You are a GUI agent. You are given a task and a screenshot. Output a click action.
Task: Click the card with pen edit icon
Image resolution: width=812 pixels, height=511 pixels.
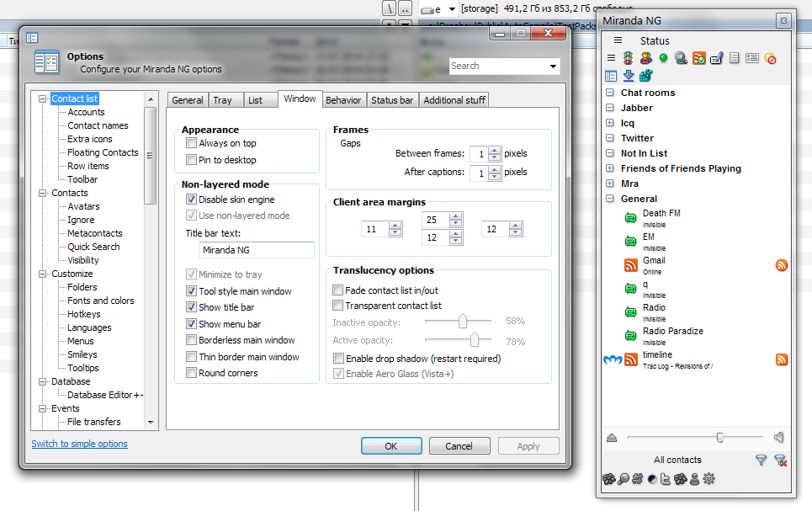click(x=716, y=59)
